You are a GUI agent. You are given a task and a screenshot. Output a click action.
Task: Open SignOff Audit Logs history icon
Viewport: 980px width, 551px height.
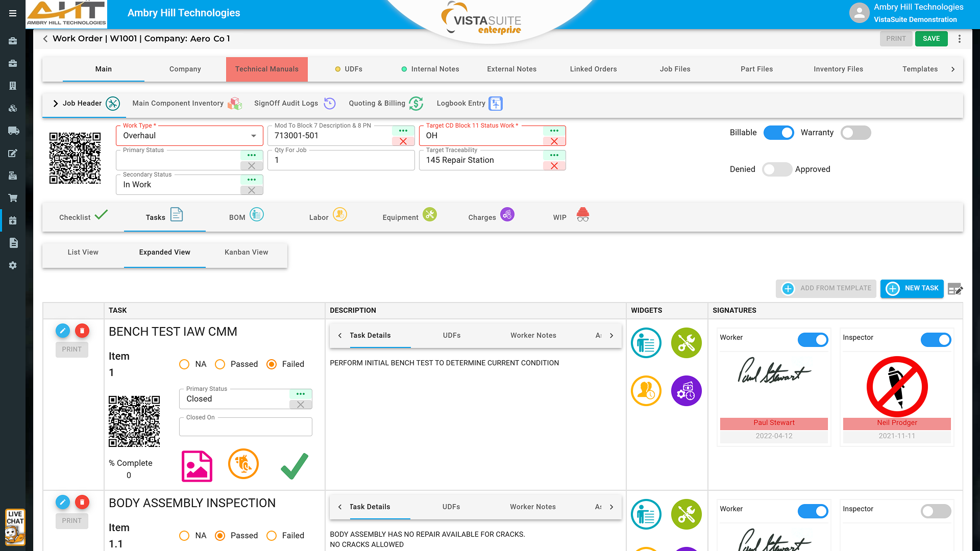pos(330,104)
